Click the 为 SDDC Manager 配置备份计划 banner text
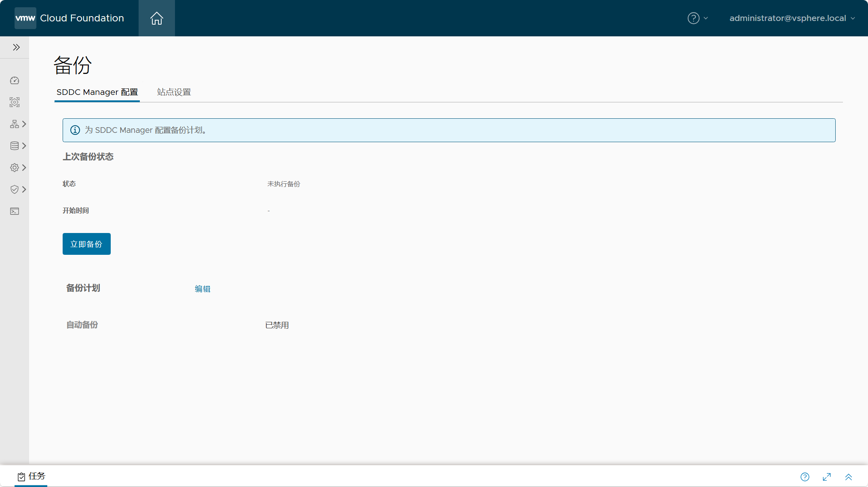This screenshot has width=868, height=487. pyautogui.click(x=145, y=130)
